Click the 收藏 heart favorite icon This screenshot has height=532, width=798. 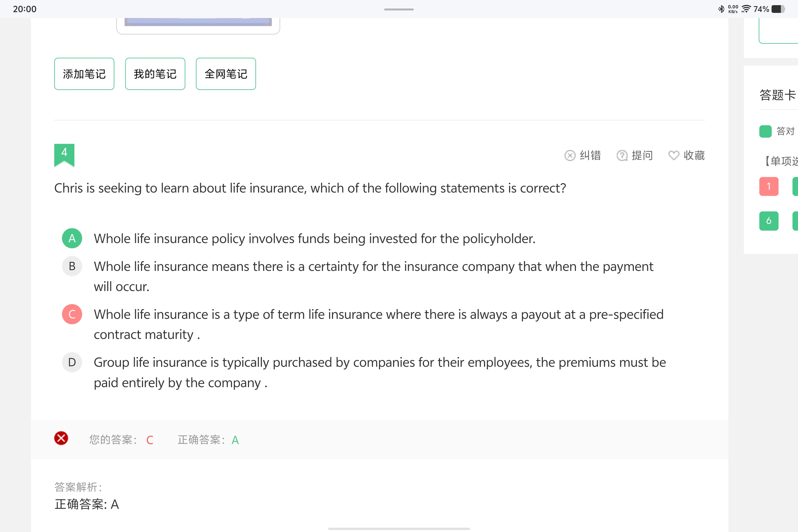(x=674, y=155)
